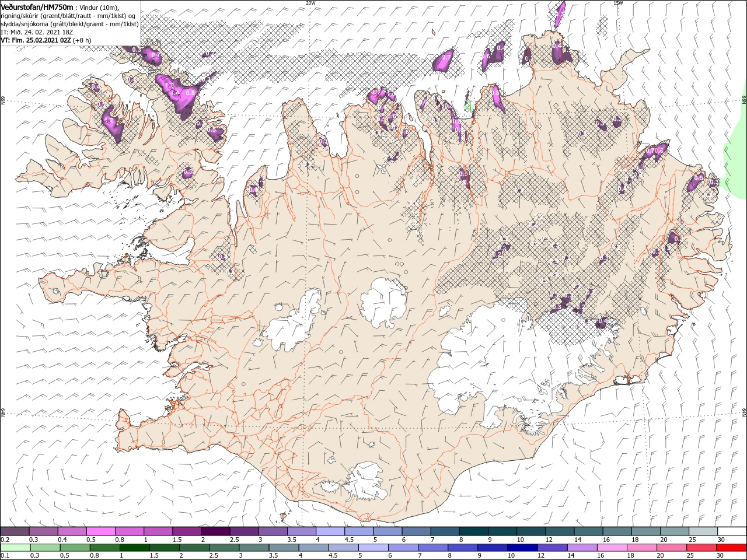Select the pink rain swatch labeled 20

tap(672, 548)
